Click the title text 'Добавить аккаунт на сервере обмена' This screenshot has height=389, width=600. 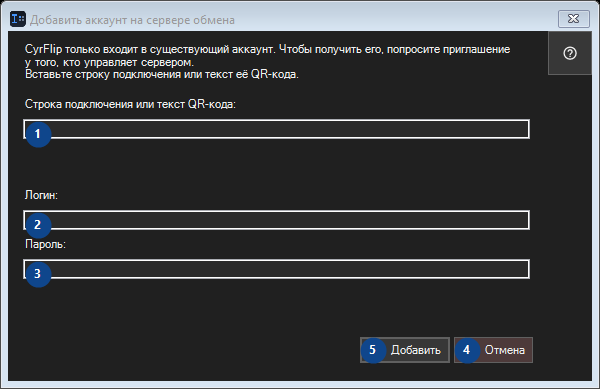click(132, 20)
